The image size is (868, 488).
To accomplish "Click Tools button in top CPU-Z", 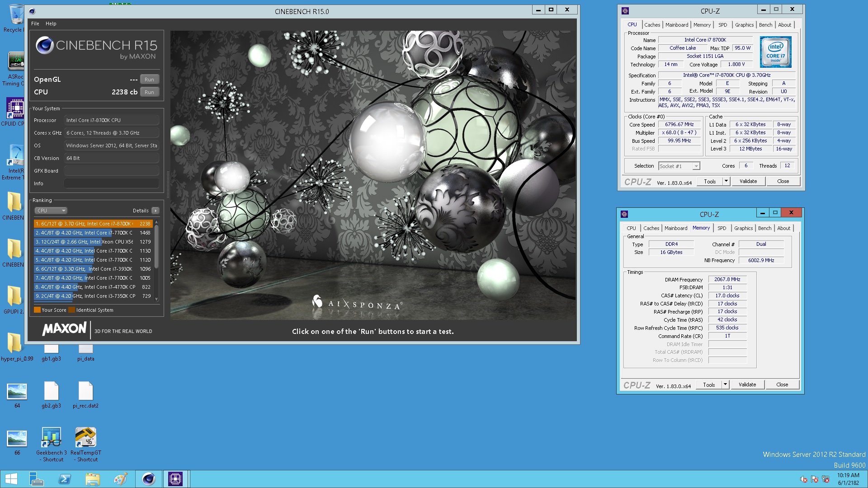I will click(710, 181).
